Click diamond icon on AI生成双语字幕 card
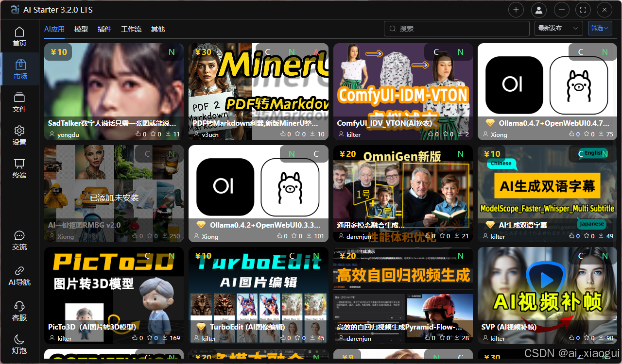The image size is (622, 364). click(490, 225)
